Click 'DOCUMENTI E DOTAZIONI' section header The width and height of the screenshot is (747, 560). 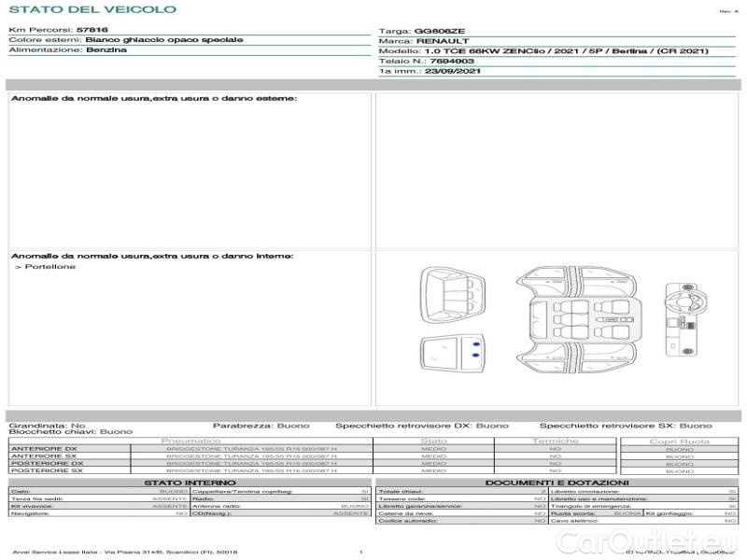[x=557, y=483]
